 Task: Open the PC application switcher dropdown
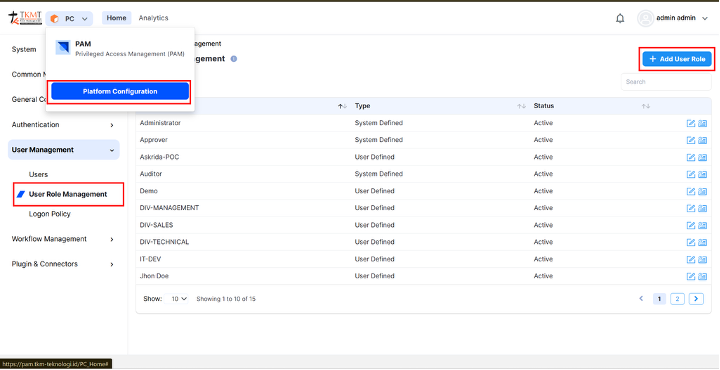[x=69, y=18]
